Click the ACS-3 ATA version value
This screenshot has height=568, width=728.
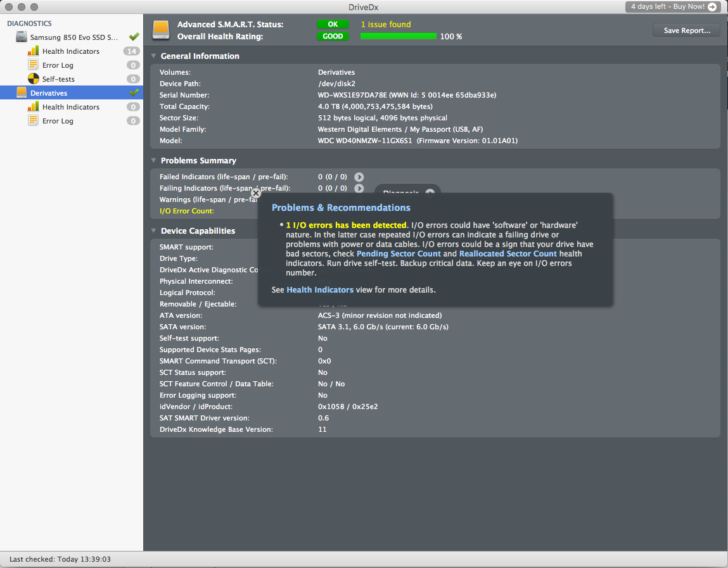380,315
